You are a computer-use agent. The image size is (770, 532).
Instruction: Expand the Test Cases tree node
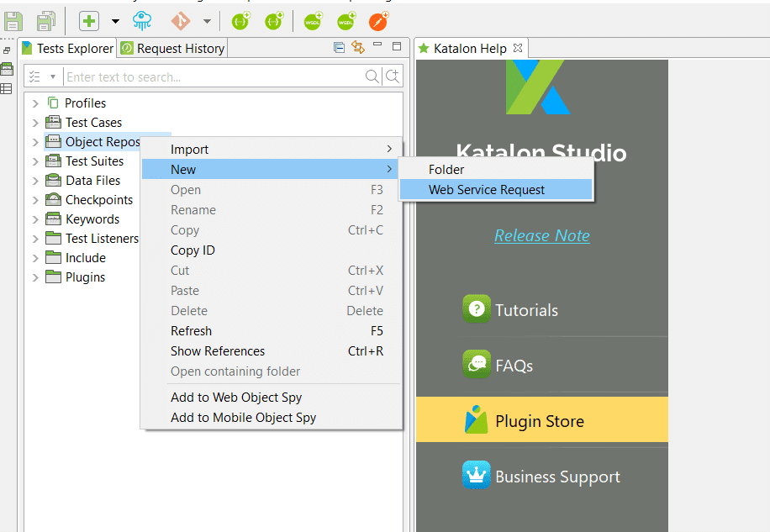pyautogui.click(x=35, y=122)
